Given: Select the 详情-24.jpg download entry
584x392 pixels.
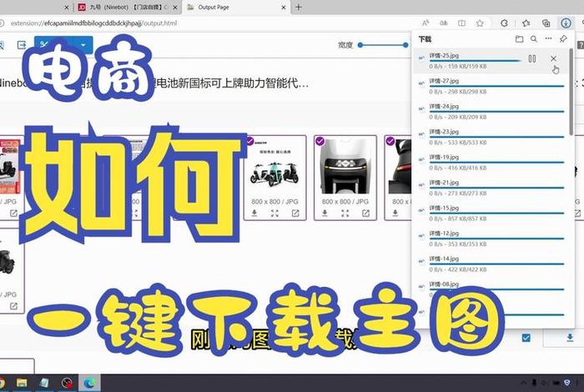Looking at the screenshot, I should pyautogui.click(x=491, y=111).
